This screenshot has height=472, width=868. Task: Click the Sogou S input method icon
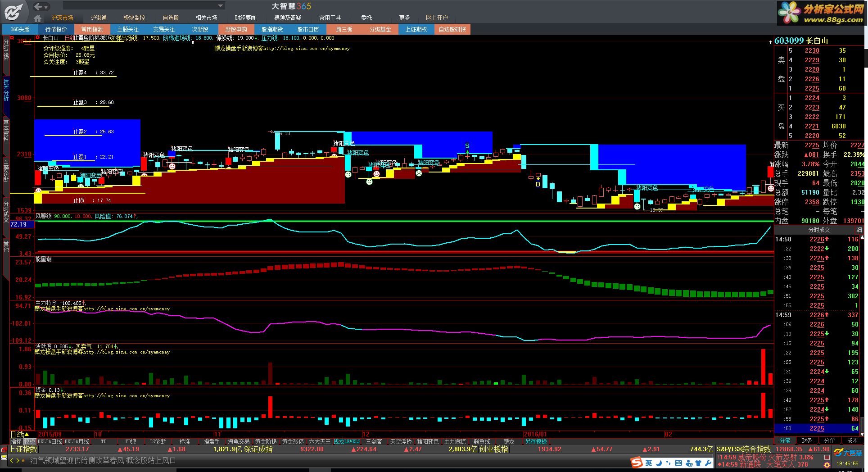(x=637, y=463)
